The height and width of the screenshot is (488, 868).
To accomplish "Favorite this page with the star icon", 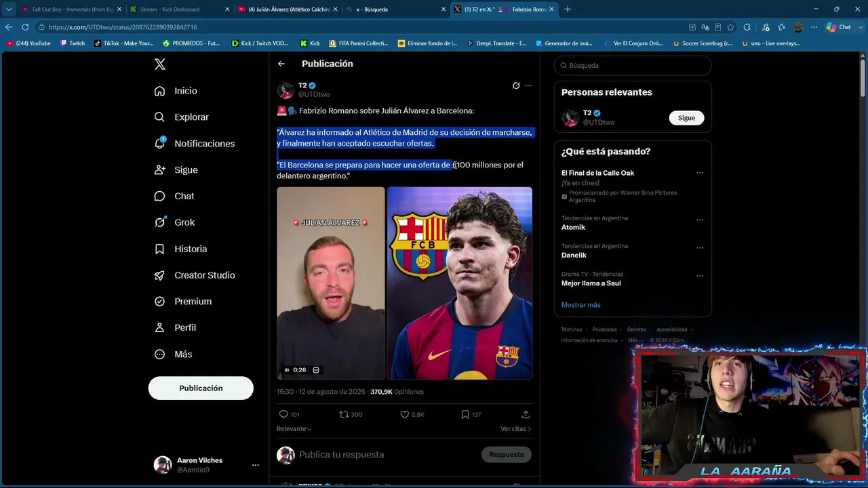I will 730,27.
